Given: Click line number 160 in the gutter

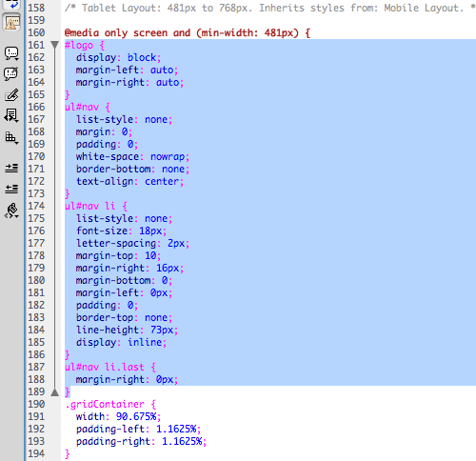Looking at the screenshot, I should (x=36, y=32).
